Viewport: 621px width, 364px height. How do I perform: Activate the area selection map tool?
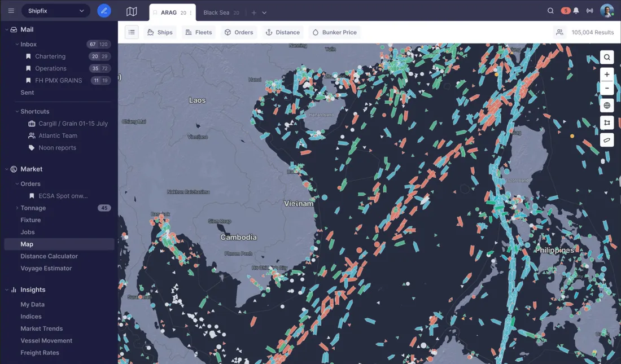tap(607, 123)
